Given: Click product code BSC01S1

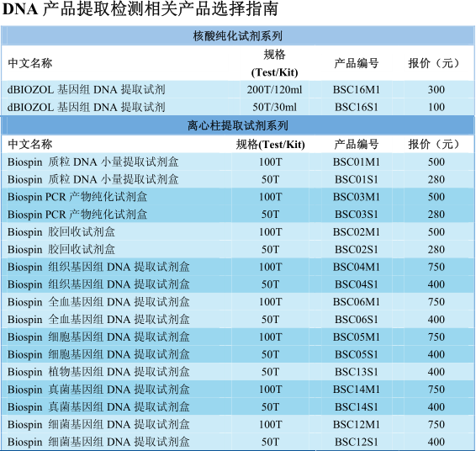Looking at the screenshot, I should point(357,179).
